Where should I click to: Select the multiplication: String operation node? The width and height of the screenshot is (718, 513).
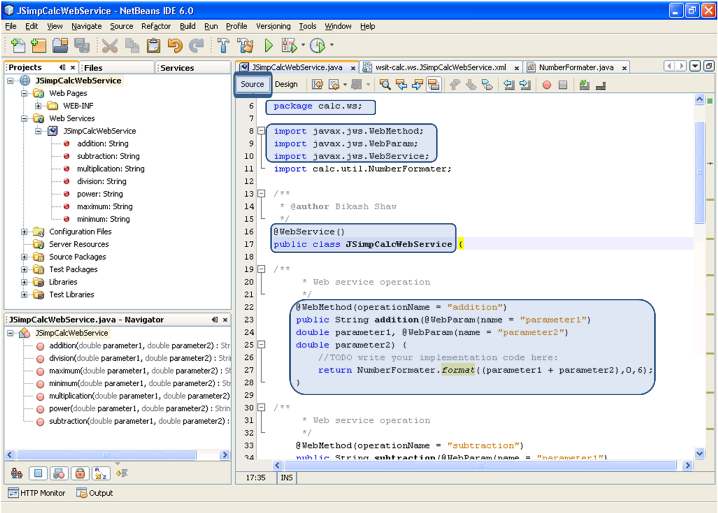click(x=110, y=169)
